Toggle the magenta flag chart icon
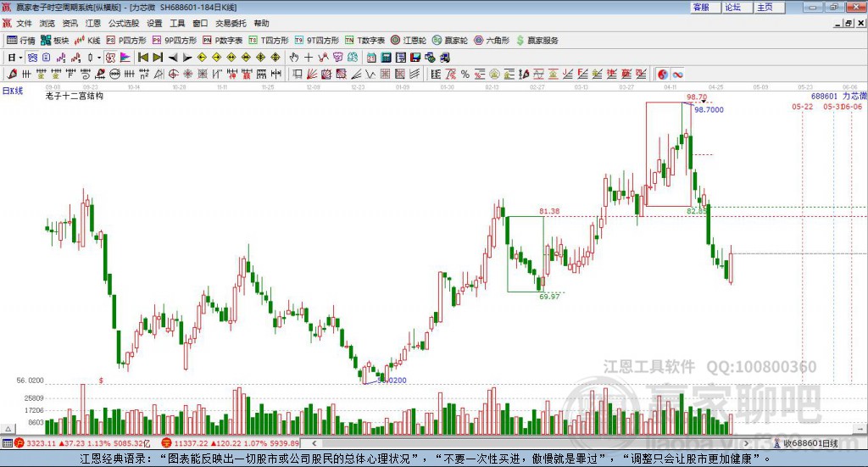 [x=125, y=58]
